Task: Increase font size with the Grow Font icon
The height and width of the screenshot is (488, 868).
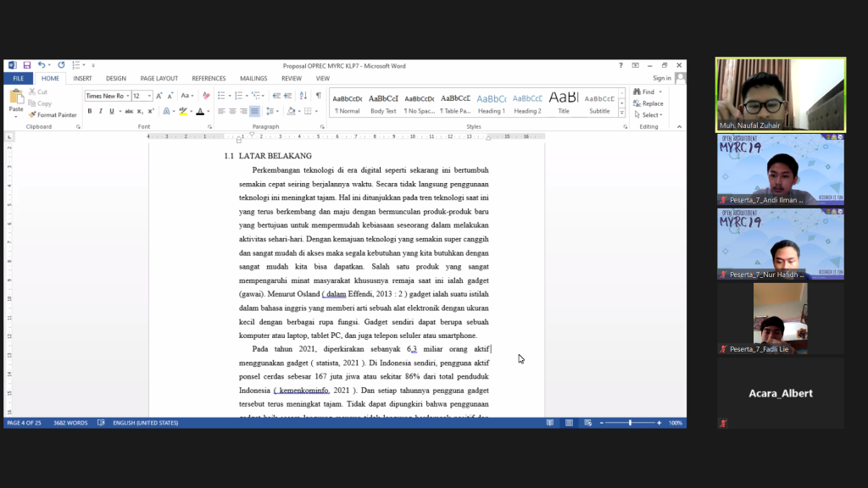Action: pyautogui.click(x=159, y=96)
